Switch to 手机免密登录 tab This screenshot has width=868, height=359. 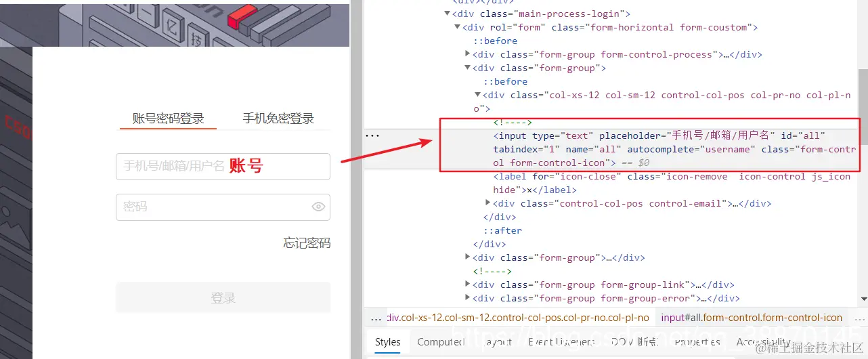[x=278, y=119]
